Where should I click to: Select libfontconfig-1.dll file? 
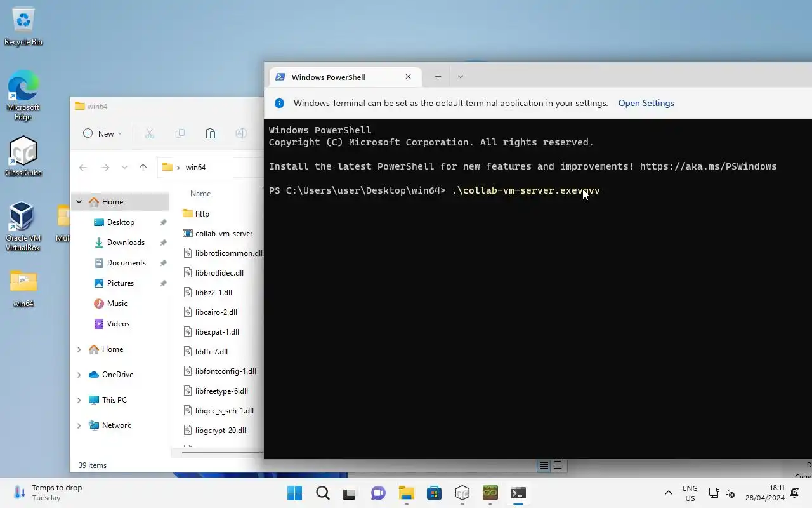pos(220,371)
